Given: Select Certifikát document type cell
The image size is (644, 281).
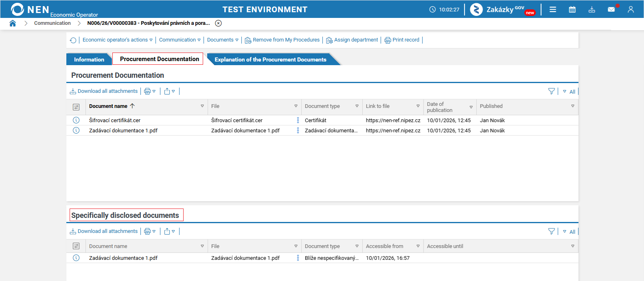Looking at the screenshot, I should tap(315, 120).
